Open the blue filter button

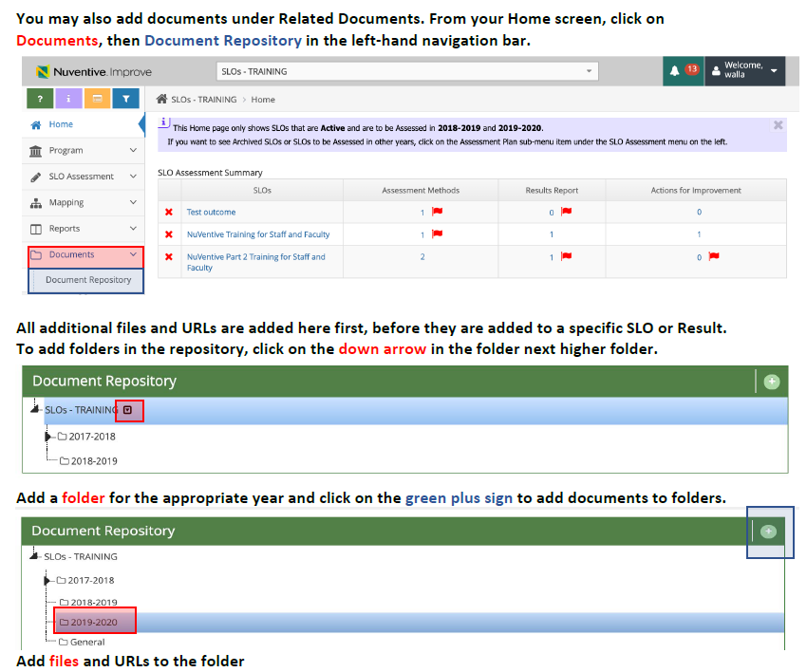(125, 98)
